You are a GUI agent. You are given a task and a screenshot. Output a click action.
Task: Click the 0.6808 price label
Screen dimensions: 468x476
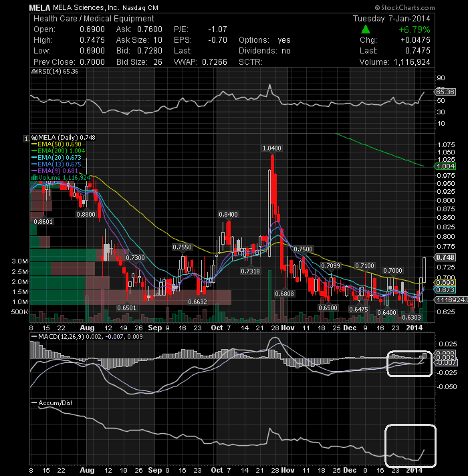tap(284, 294)
